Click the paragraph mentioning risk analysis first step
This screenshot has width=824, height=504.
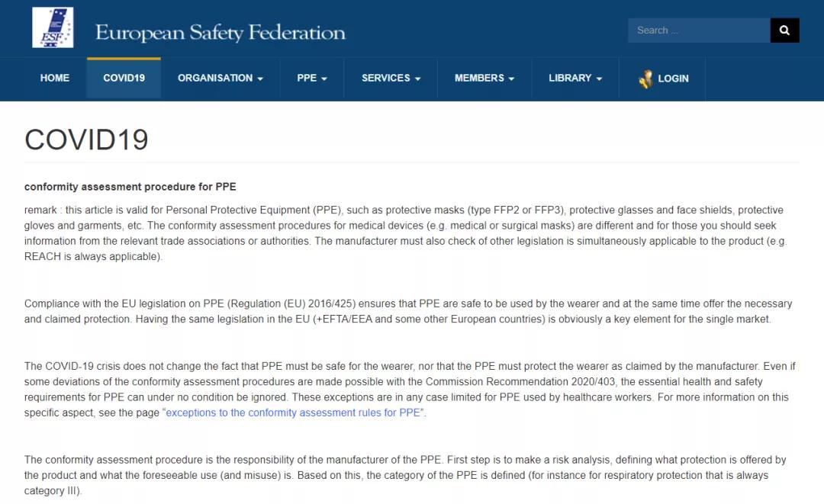(x=404, y=475)
